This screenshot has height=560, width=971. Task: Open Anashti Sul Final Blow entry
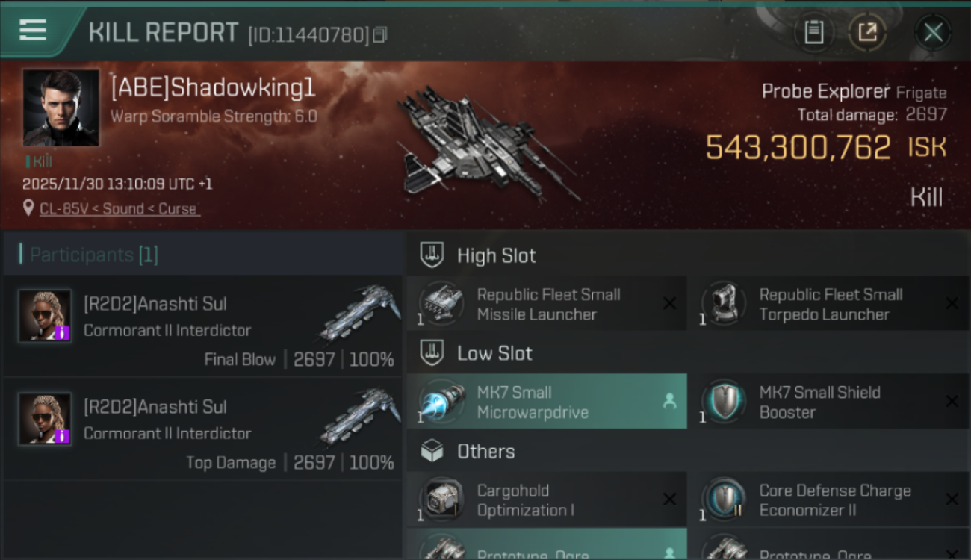(203, 326)
